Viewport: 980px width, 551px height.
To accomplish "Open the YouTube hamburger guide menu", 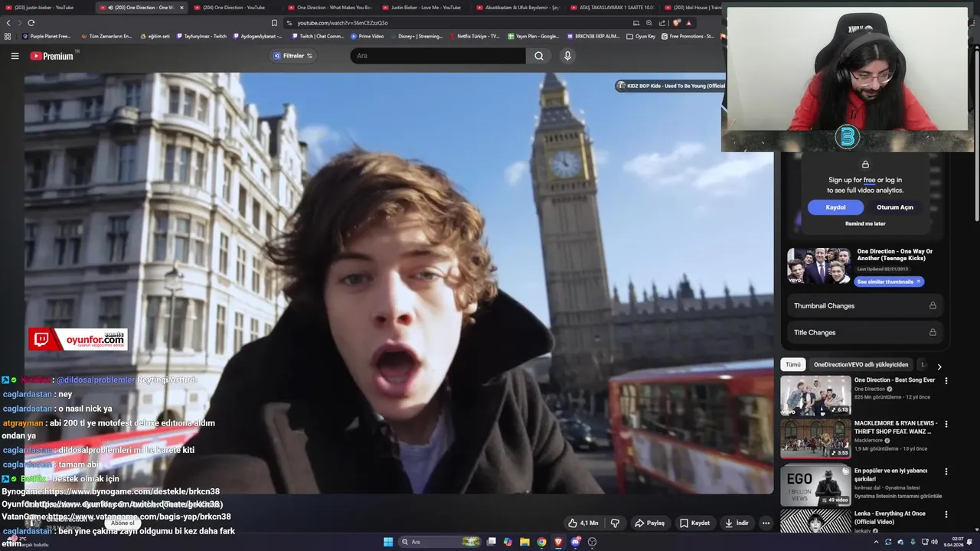I will click(15, 56).
